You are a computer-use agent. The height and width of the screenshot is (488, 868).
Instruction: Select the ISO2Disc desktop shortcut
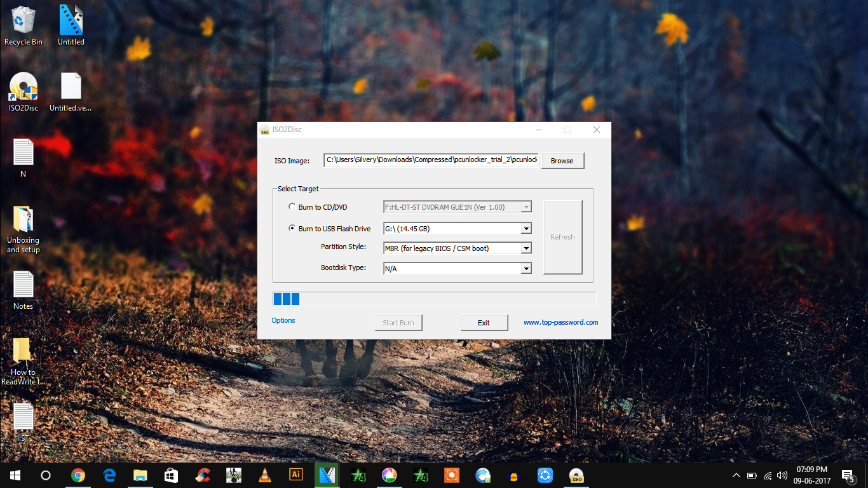pyautogui.click(x=24, y=91)
